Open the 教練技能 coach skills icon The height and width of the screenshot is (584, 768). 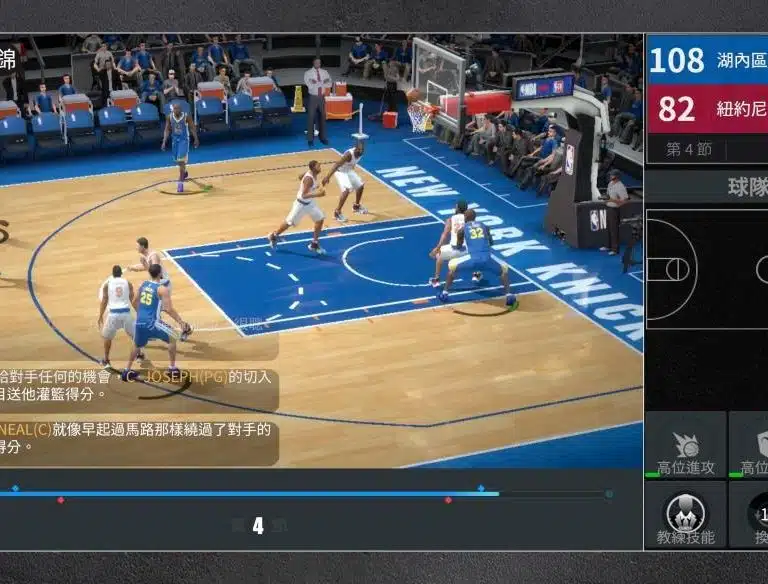tap(685, 516)
